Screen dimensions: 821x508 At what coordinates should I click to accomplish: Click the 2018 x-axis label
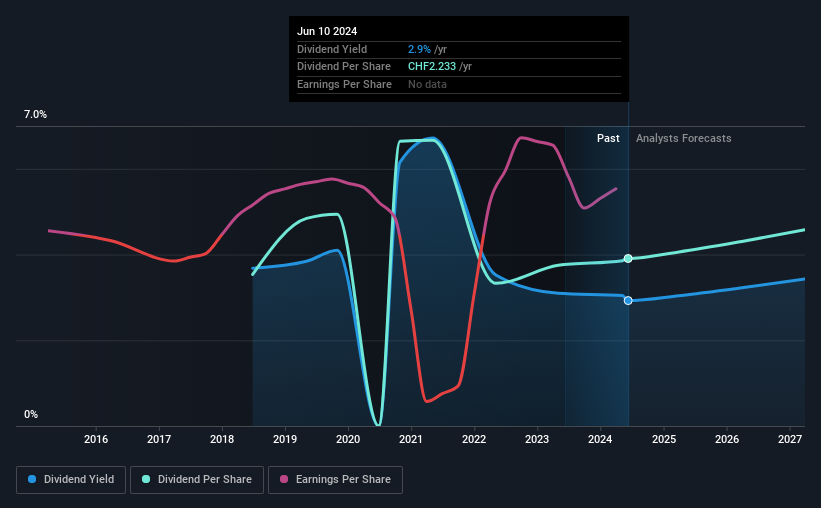click(222, 439)
